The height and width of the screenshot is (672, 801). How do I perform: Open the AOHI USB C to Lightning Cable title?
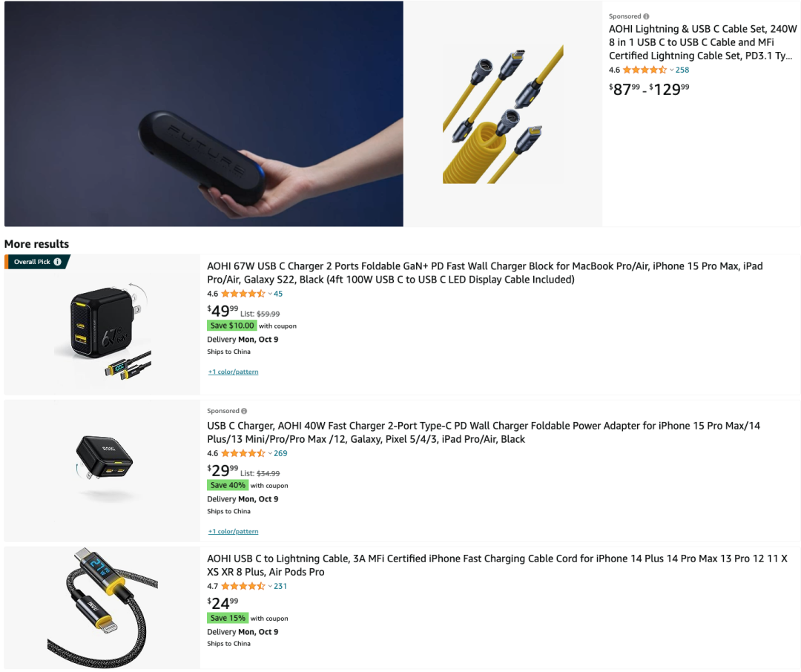(497, 565)
